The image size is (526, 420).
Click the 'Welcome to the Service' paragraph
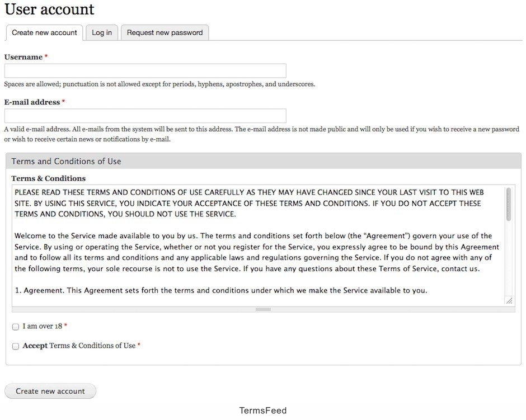point(257,252)
